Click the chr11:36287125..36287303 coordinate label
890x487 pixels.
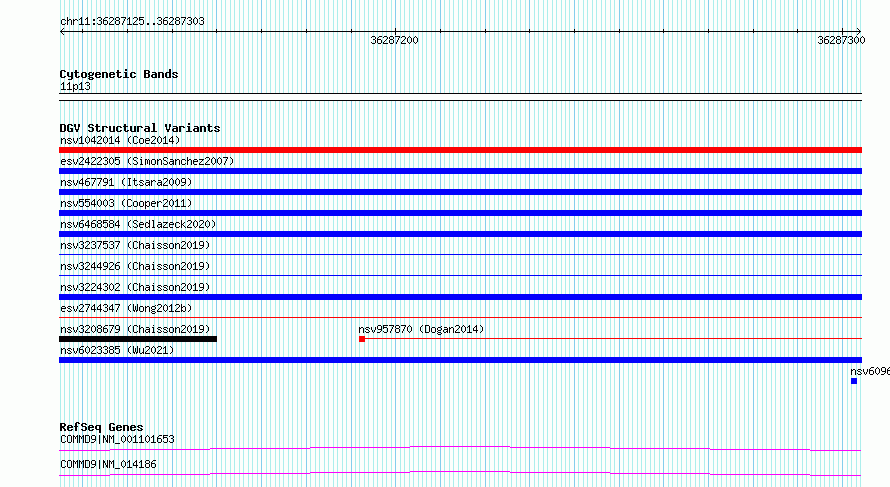(x=132, y=21)
